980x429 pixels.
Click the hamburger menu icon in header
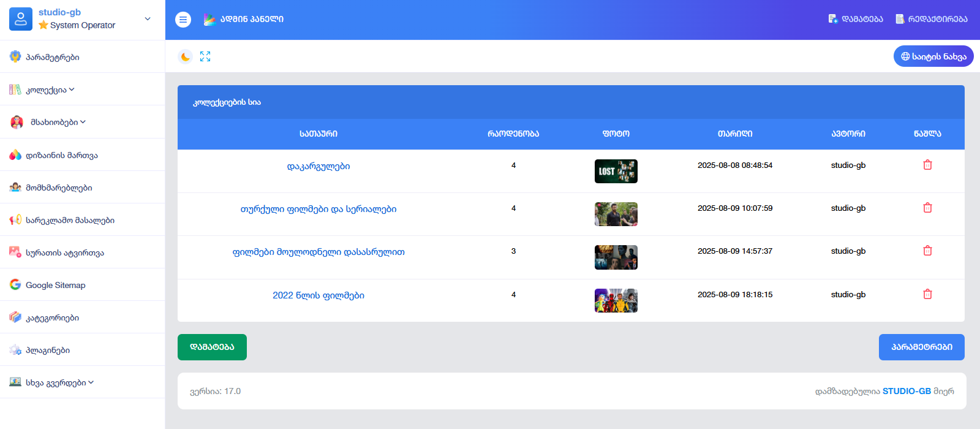pos(183,20)
